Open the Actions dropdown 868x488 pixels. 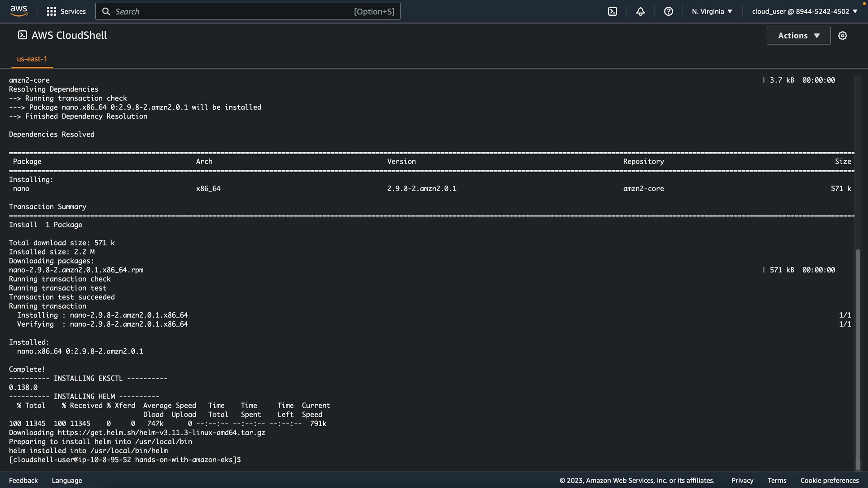[x=798, y=36]
